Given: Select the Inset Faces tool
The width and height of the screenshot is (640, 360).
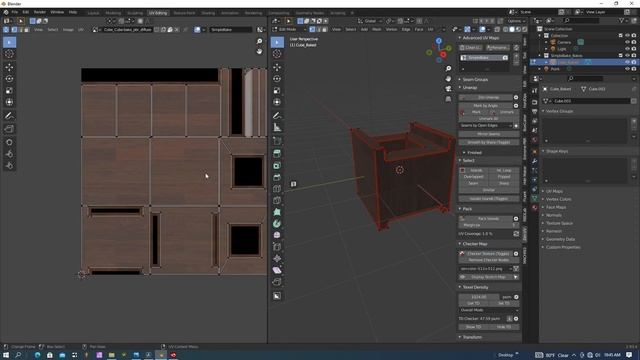Looking at the screenshot, I should point(277,165).
